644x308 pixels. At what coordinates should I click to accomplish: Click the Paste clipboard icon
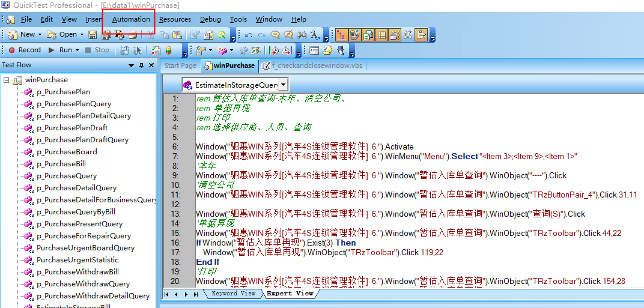[x=177, y=35]
